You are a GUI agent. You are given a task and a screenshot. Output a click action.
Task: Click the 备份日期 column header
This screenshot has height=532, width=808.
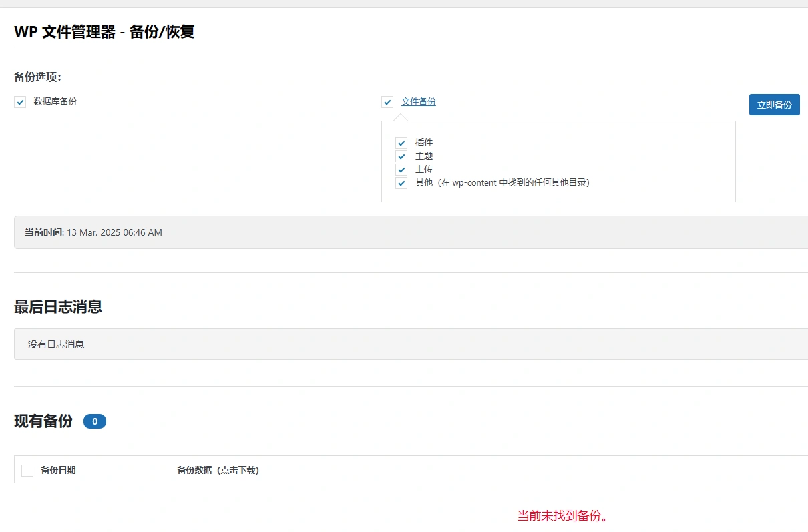click(59, 469)
